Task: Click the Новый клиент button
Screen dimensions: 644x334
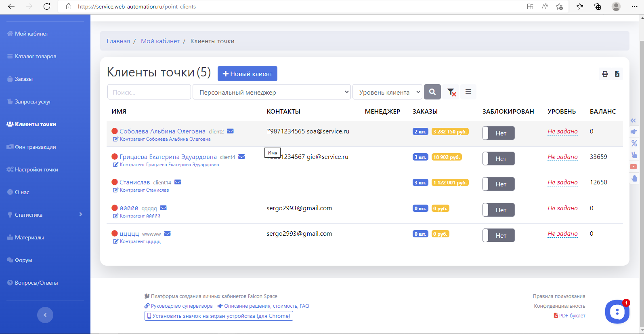Action: tap(247, 74)
